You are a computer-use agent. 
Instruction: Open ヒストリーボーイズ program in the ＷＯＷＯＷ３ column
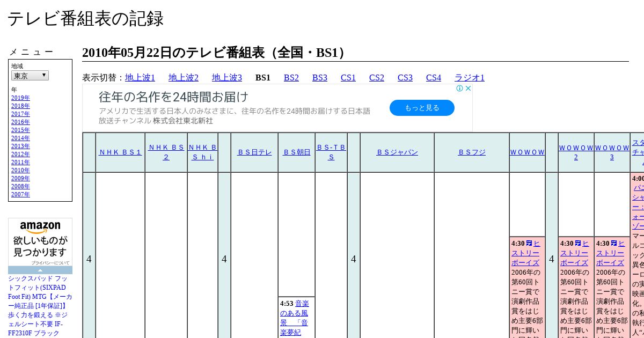click(610, 253)
